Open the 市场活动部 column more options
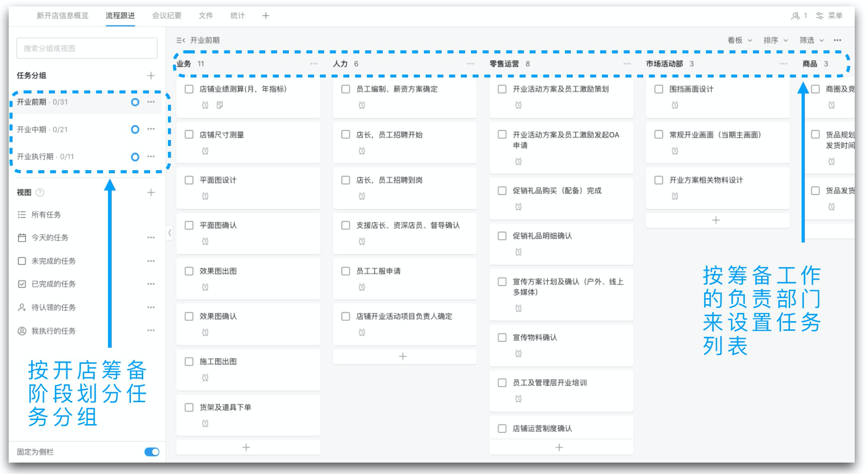Viewport: 868px width, 474px height. pos(784,64)
